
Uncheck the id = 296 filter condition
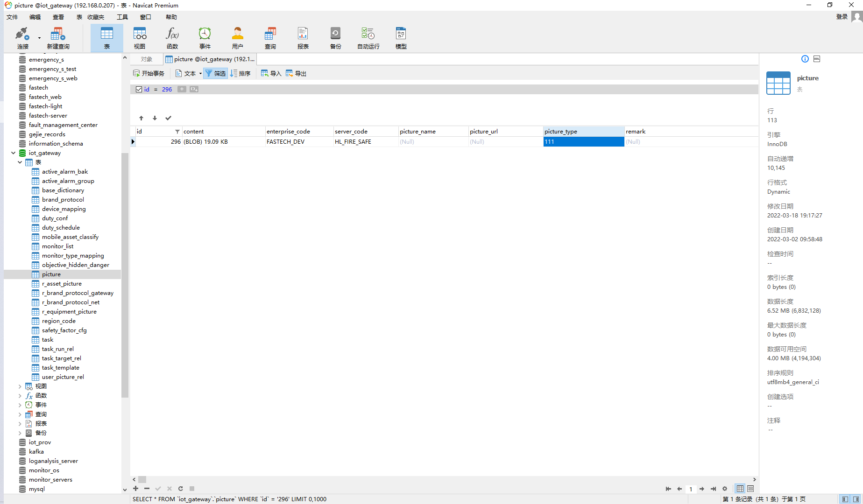[x=139, y=89]
